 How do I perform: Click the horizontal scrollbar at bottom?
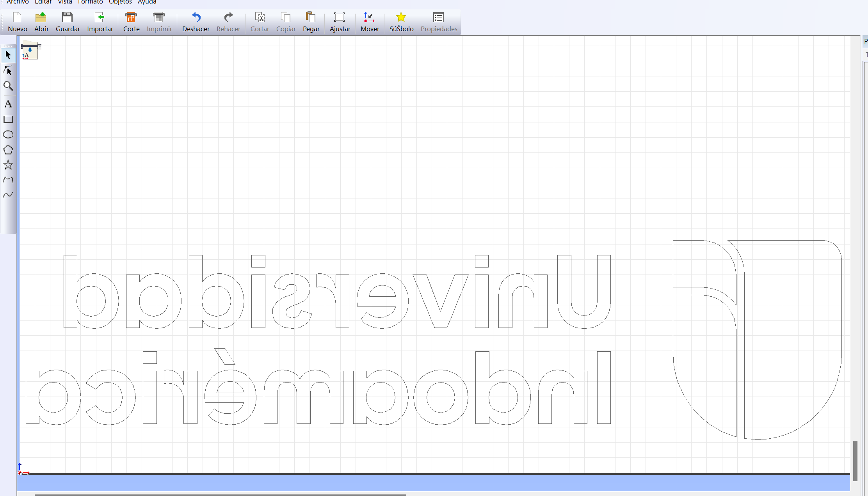tap(221, 495)
